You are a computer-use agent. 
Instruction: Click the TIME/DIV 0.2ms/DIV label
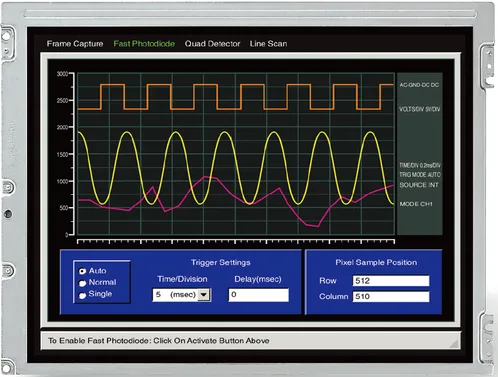(x=420, y=165)
